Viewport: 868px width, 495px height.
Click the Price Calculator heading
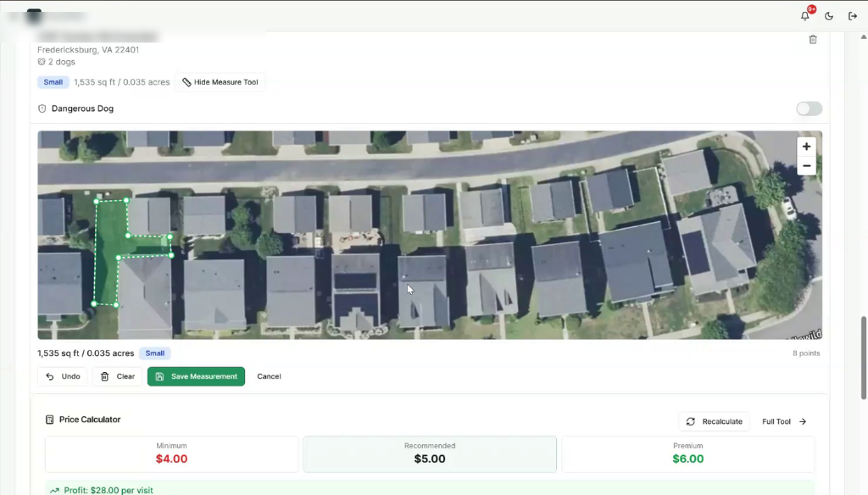[90, 420]
